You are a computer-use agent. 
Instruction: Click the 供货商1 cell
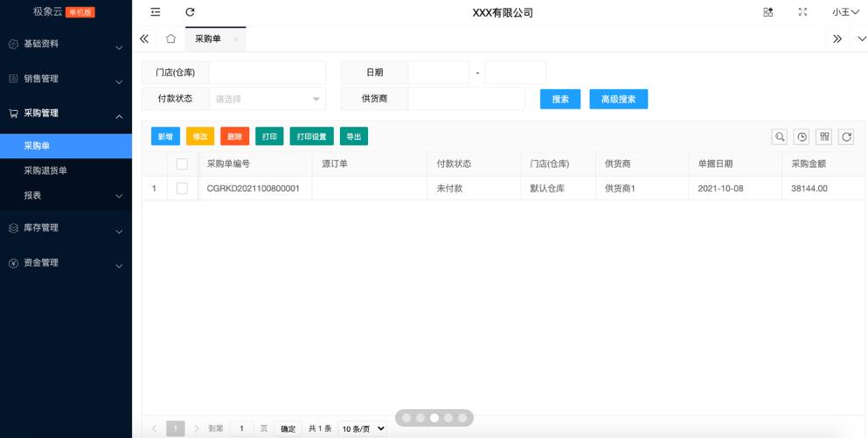(x=642, y=188)
